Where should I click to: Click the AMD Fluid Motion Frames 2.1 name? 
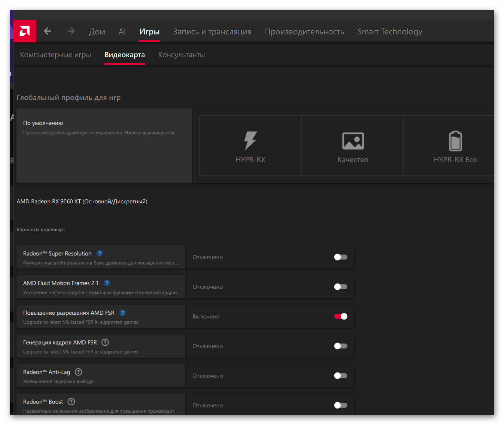point(61,283)
